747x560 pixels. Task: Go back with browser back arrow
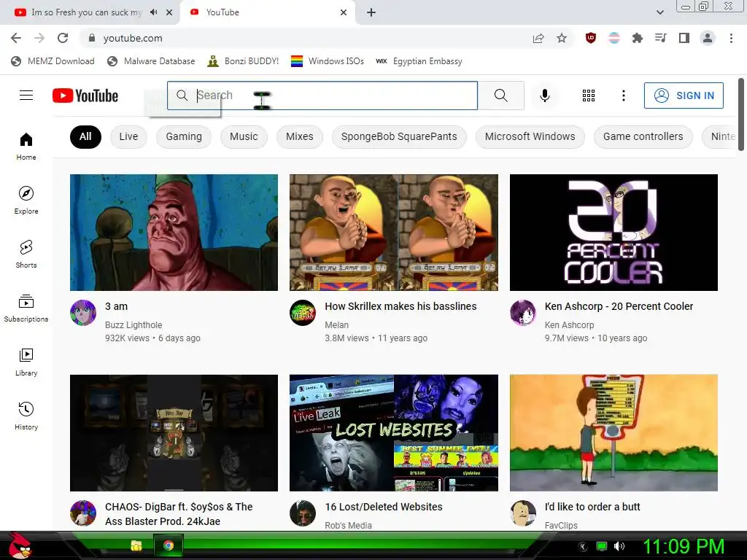pos(16,38)
